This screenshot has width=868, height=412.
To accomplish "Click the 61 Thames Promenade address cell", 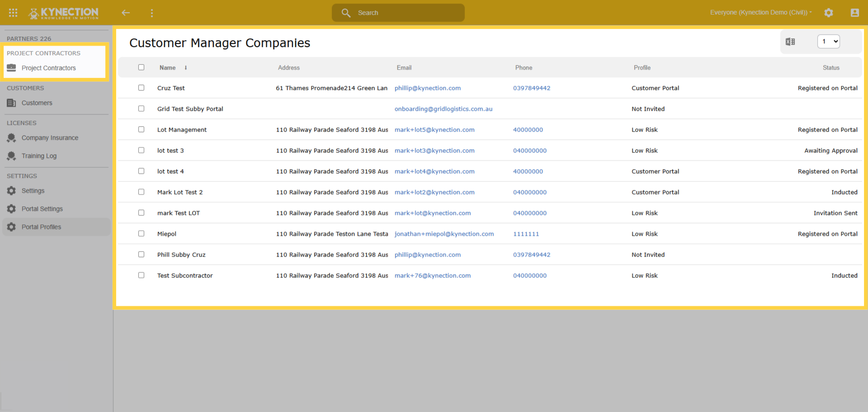I will pyautogui.click(x=332, y=88).
